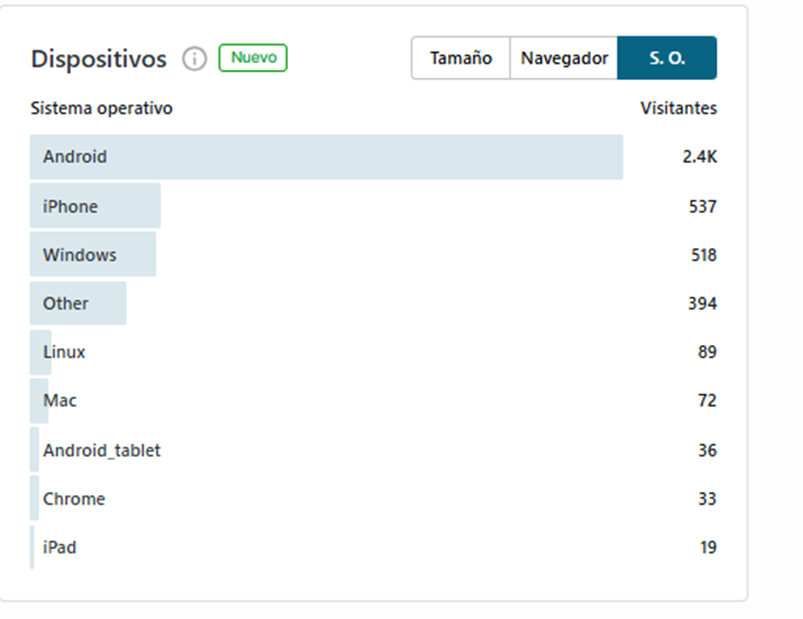Click the Visitantes column header
The width and height of the screenshot is (803, 619).
pos(679,108)
